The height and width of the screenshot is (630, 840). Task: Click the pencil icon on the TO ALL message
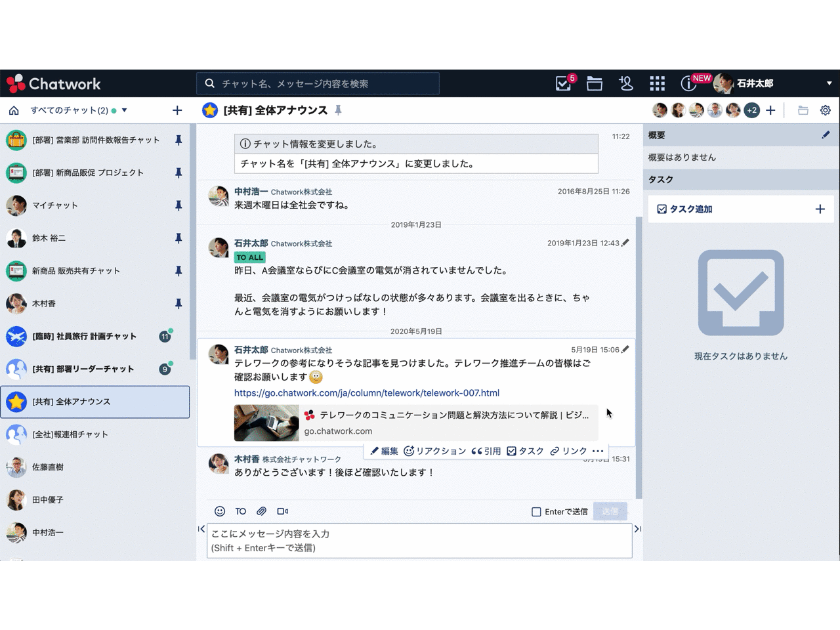click(625, 243)
